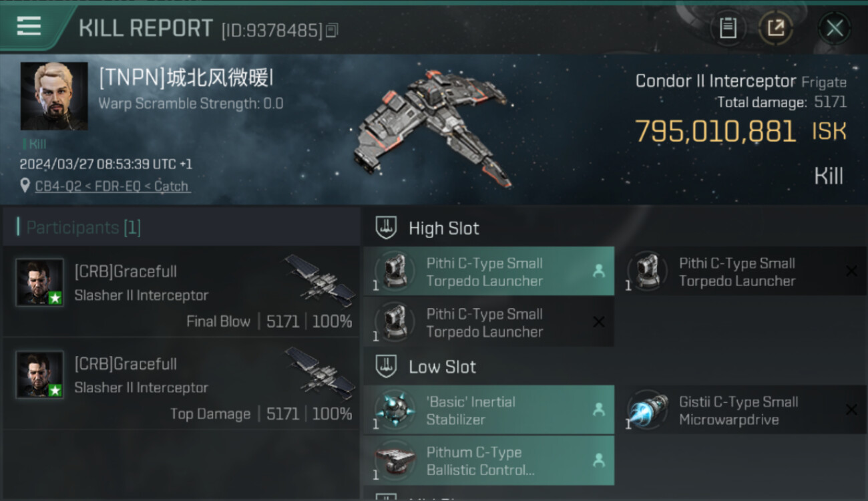Click the X on right-column Pithi Torpedo Launcher
Viewport: 868px width, 501px height.
coord(851,271)
